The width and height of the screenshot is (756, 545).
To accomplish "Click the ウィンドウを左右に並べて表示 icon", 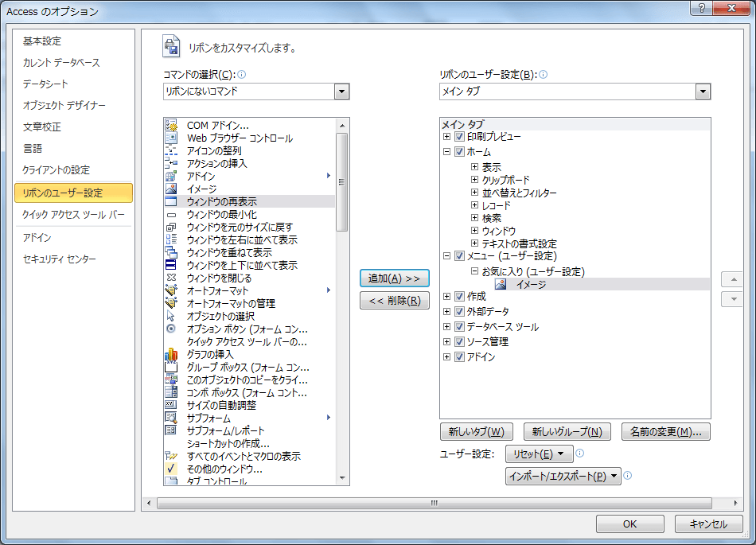I will pos(171,239).
